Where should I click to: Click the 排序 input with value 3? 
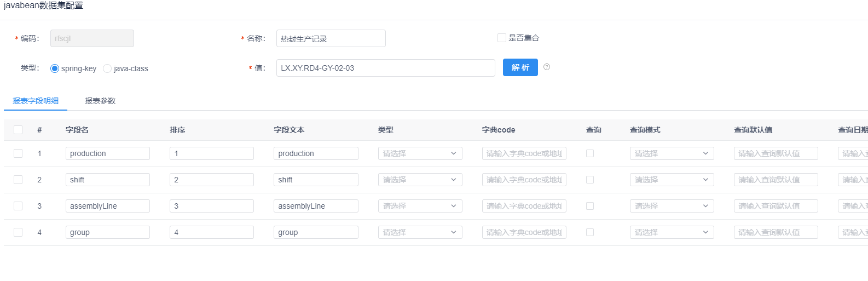212,206
